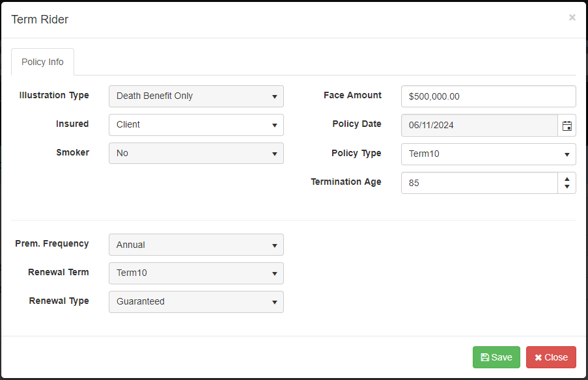Open the Smoker dropdown
This screenshot has width=588, height=380.
tap(196, 154)
